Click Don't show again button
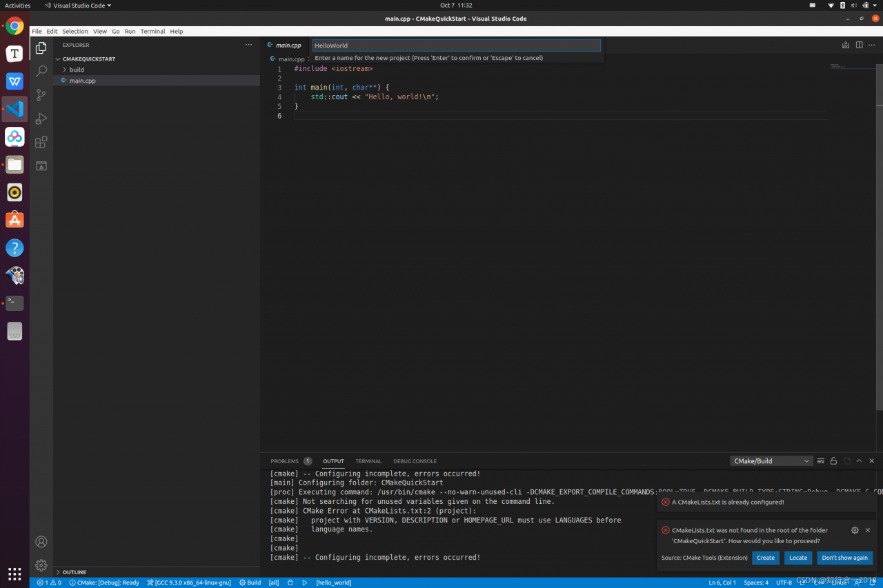The width and height of the screenshot is (883, 588). tap(845, 558)
